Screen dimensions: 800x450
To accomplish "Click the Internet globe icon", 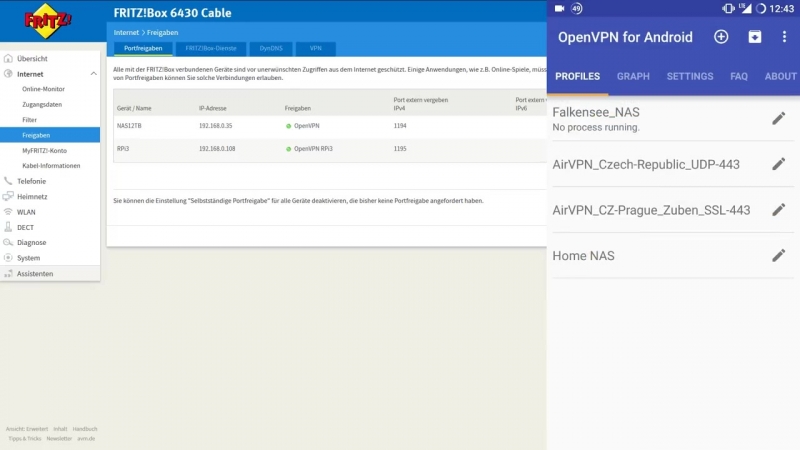I will click(8, 73).
